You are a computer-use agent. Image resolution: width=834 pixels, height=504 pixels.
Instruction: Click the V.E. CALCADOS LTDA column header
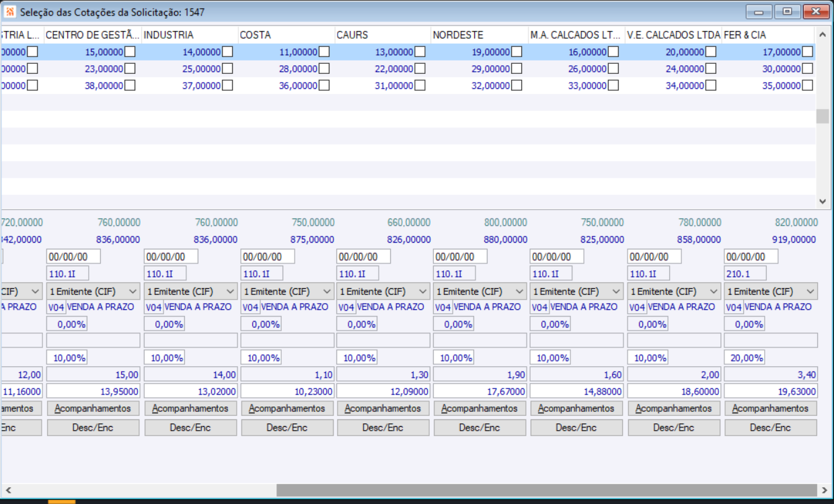[x=673, y=35]
